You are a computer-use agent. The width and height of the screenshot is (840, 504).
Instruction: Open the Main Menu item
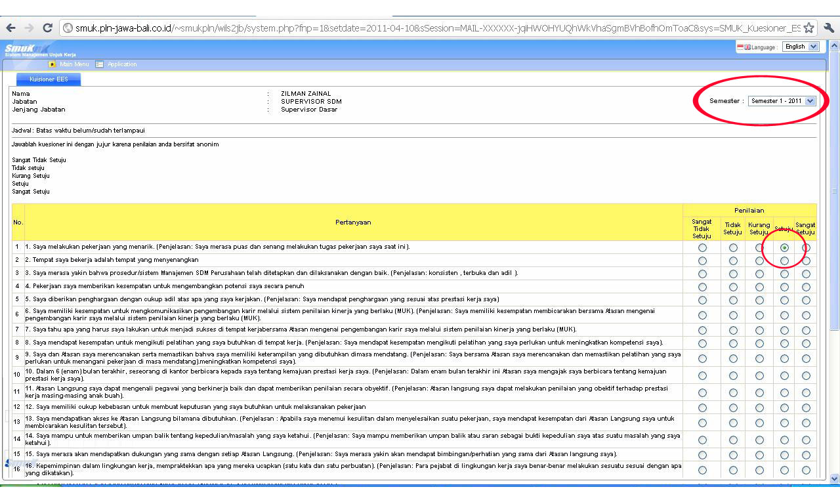(74, 64)
